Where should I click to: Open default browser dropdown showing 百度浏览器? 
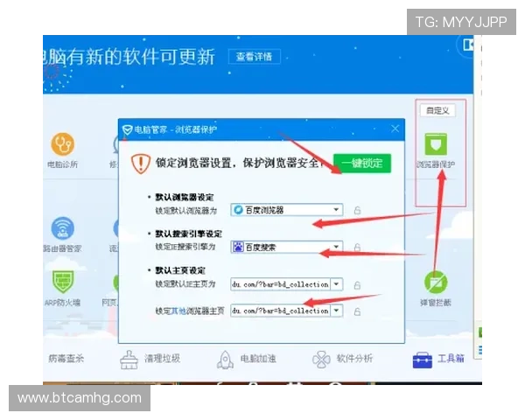click(287, 210)
